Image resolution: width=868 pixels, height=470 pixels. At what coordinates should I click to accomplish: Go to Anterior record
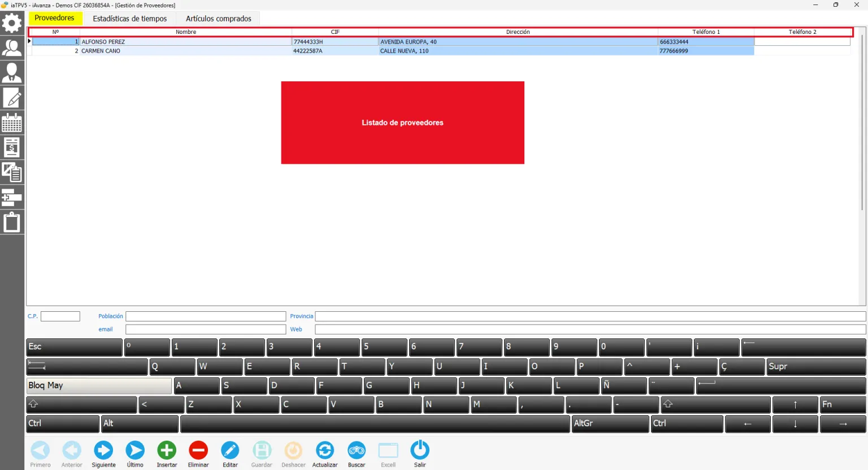pos(72,454)
